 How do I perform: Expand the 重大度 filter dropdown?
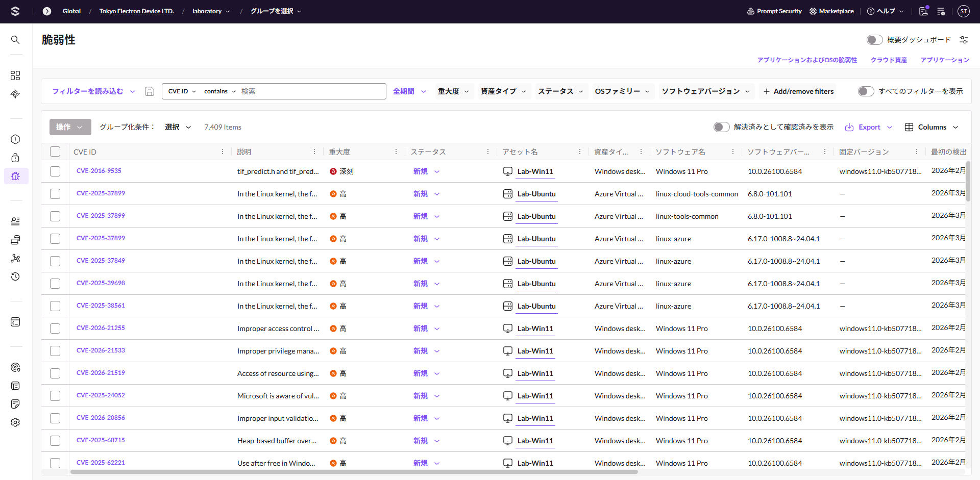453,91
